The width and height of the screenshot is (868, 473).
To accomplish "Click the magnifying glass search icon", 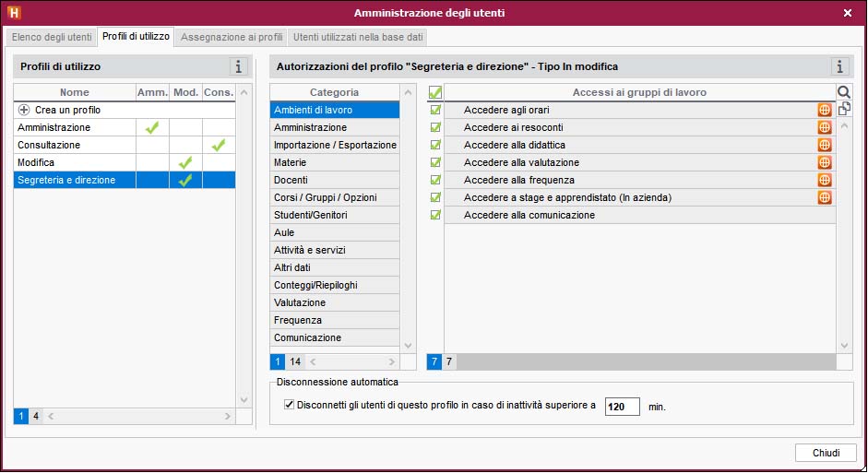I will [843, 92].
